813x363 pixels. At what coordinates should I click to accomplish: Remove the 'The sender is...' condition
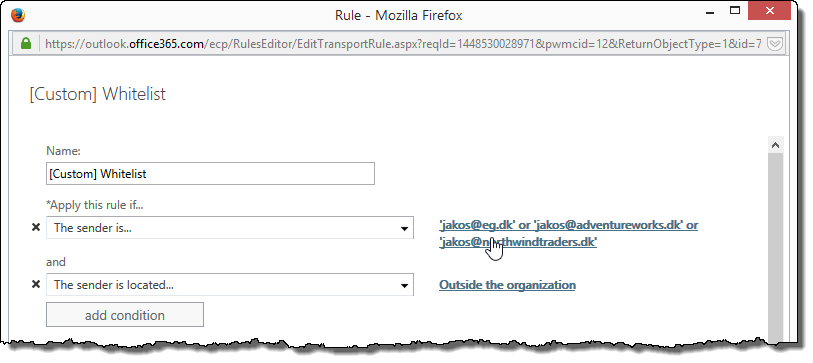tap(36, 227)
